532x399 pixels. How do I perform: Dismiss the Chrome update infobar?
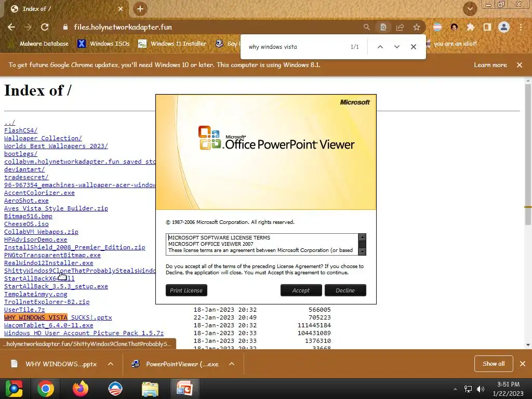tap(520, 65)
